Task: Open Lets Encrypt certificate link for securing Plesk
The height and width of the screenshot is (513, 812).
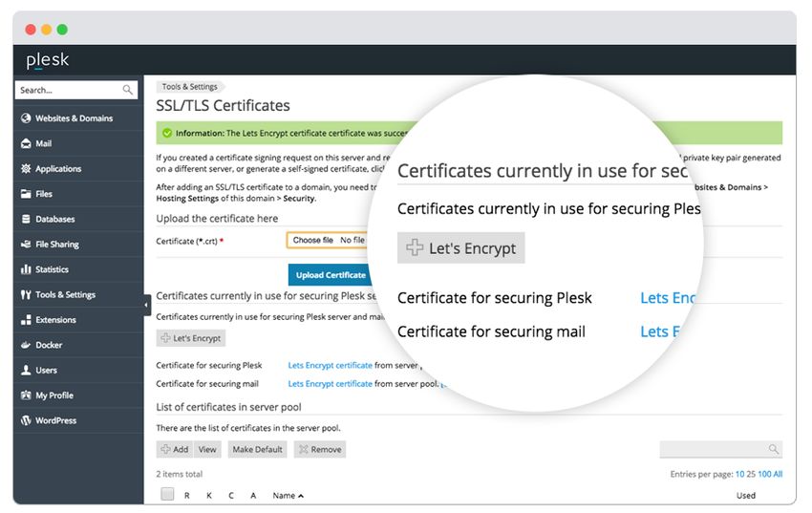Action: click(330, 365)
